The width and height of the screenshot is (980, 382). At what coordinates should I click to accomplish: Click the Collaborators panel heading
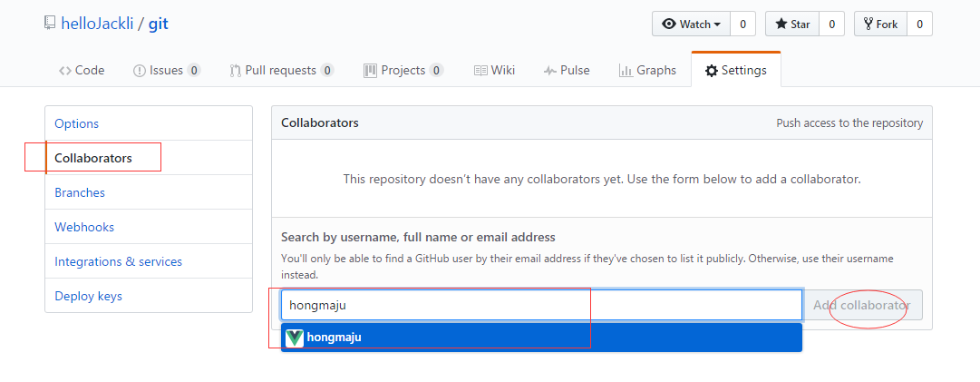(320, 122)
